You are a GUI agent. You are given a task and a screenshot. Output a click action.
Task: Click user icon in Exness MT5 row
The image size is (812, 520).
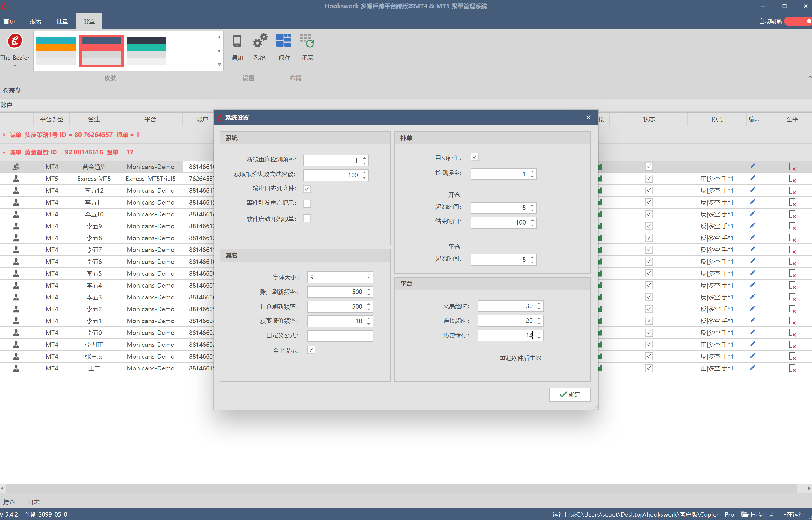click(x=16, y=179)
